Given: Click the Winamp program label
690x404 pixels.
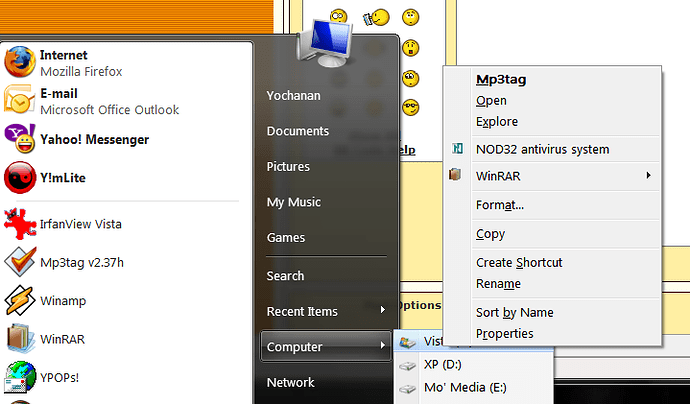Looking at the screenshot, I should coord(63,301).
